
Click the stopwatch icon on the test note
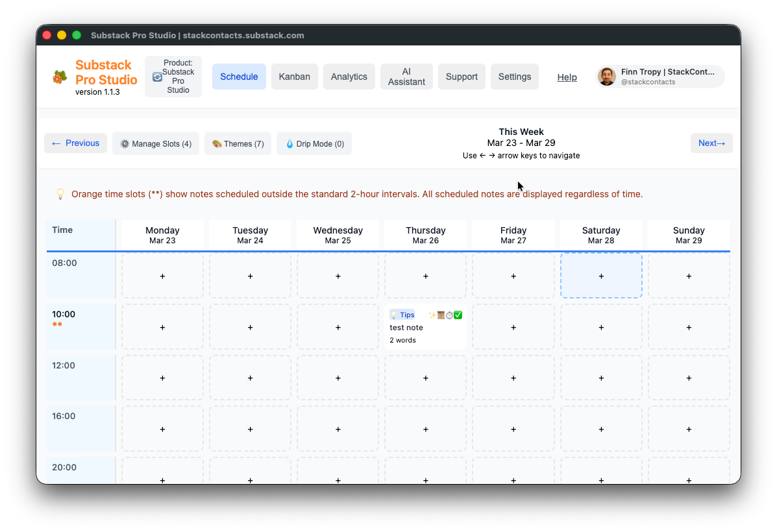449,315
